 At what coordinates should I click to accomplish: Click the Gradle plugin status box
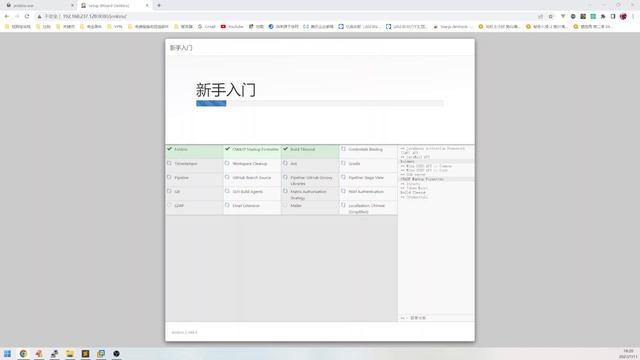(343, 163)
